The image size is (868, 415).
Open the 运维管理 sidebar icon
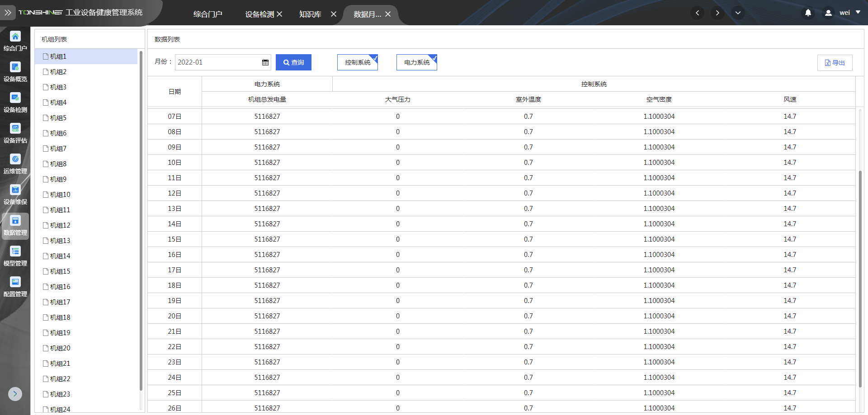pyautogui.click(x=15, y=159)
